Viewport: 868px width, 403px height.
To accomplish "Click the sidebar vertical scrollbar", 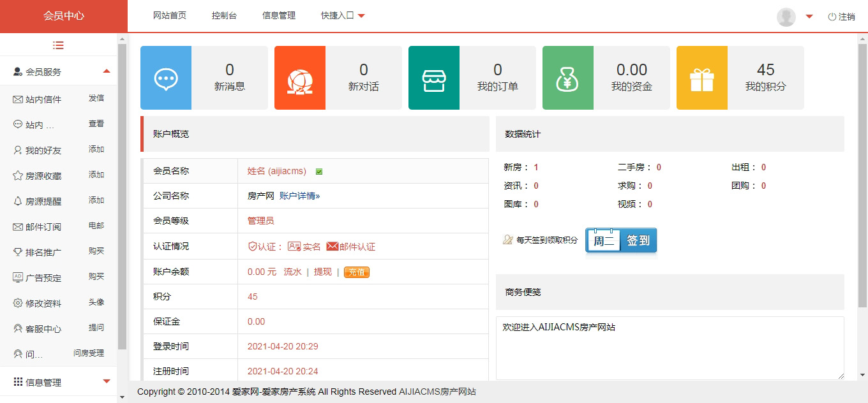I will tap(122, 191).
